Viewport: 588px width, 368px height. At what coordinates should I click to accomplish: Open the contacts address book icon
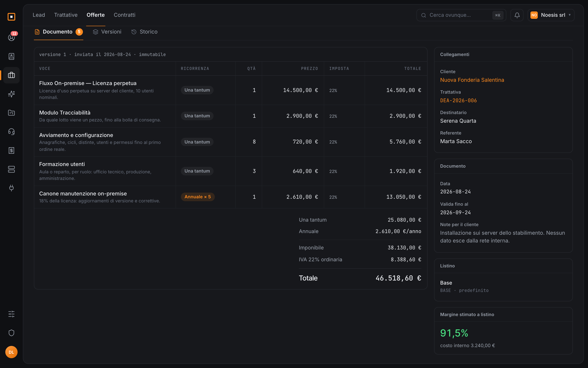point(11,56)
